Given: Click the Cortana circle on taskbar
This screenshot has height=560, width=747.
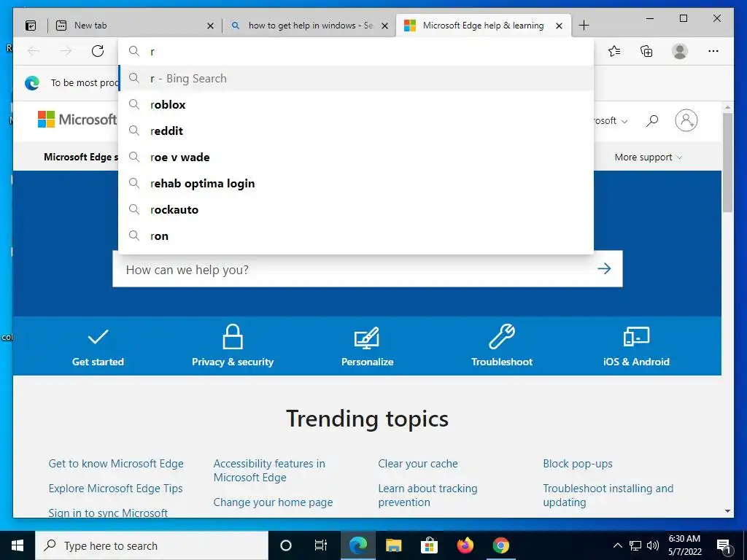Looking at the screenshot, I should pos(285,545).
